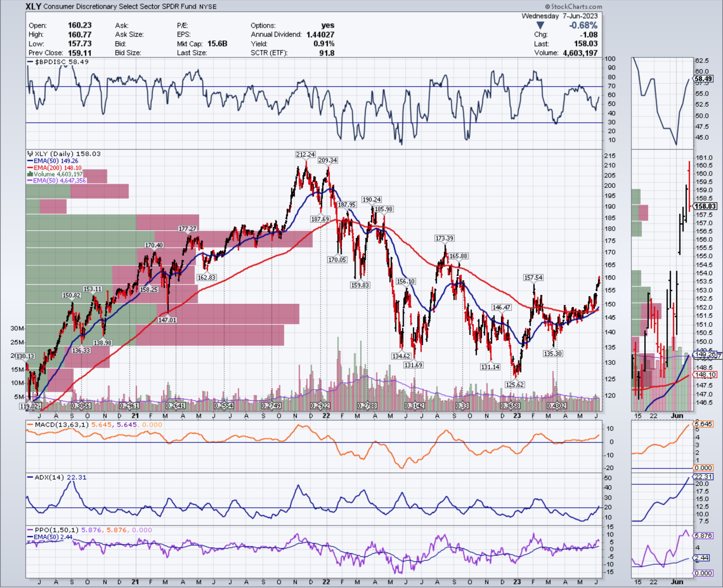Click the 22.31 ADX value tag
The image size is (723, 588).
[703, 477]
